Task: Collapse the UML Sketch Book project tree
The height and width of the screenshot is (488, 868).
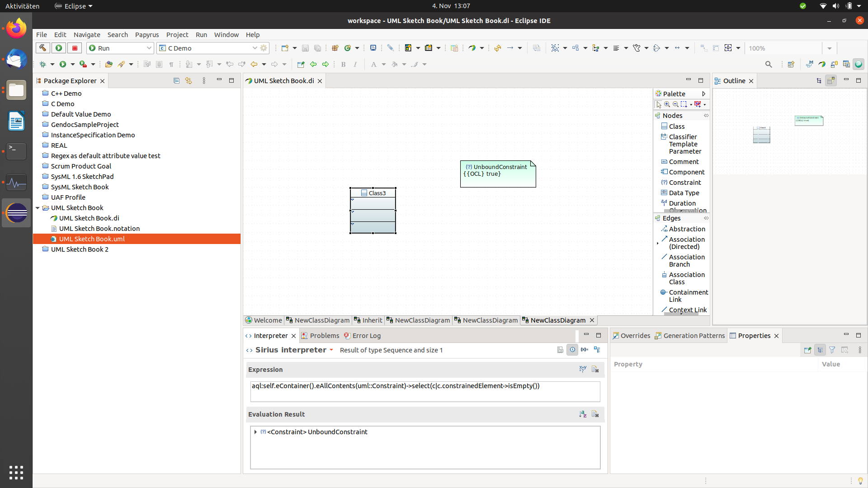Action: click(38, 208)
